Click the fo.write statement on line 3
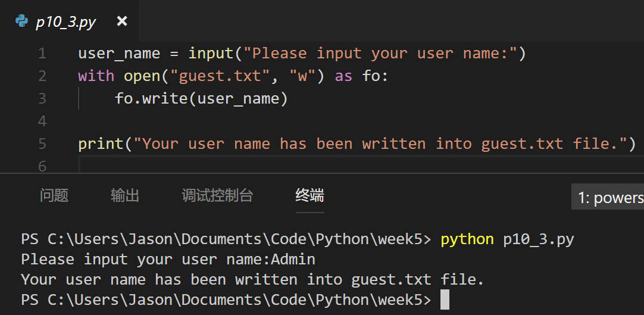This screenshot has height=315, width=644. click(201, 99)
